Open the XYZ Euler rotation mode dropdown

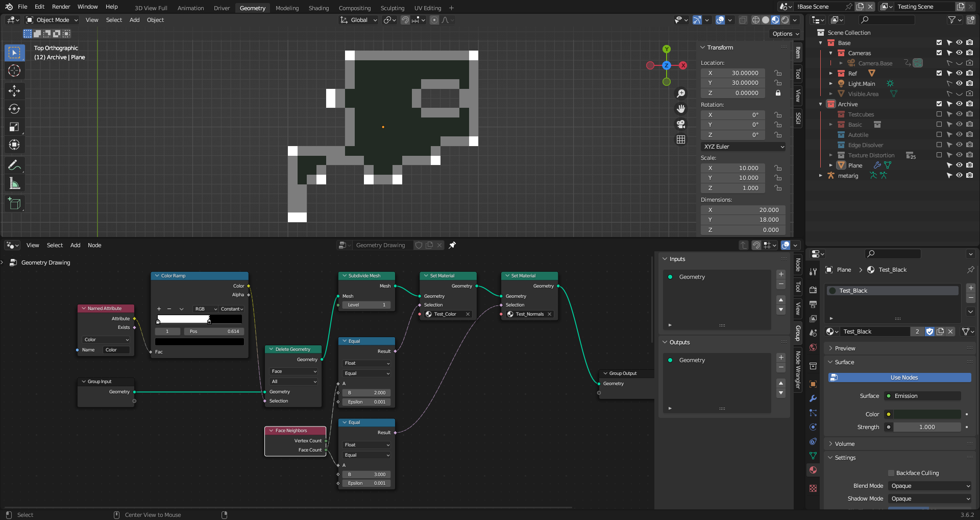coord(743,147)
